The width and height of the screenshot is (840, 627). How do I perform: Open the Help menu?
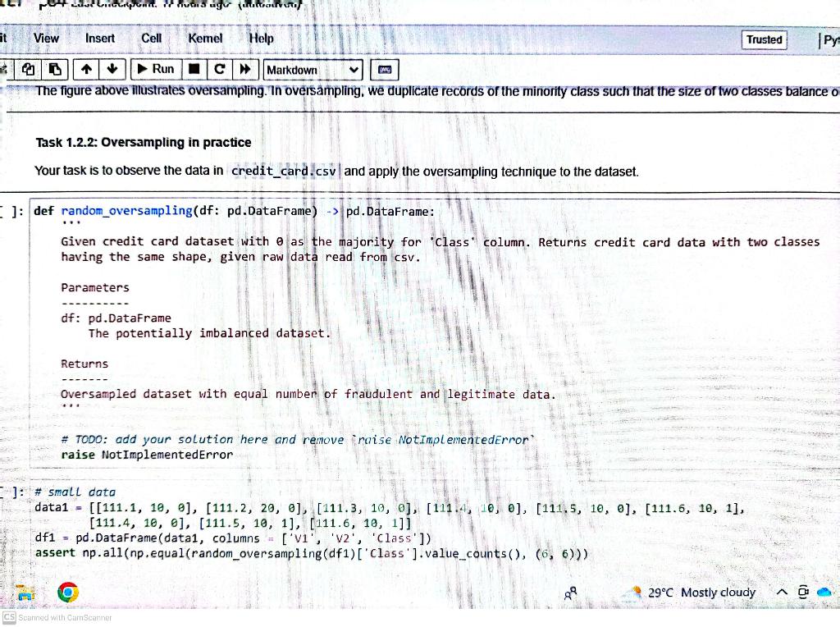click(x=261, y=39)
